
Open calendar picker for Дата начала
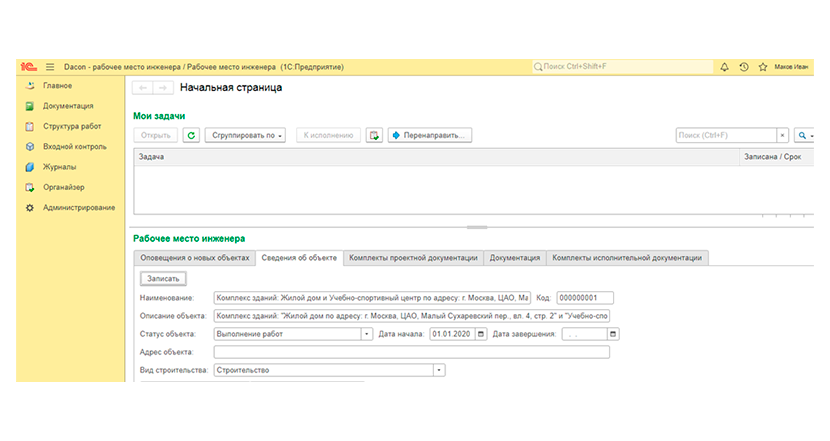point(481,334)
